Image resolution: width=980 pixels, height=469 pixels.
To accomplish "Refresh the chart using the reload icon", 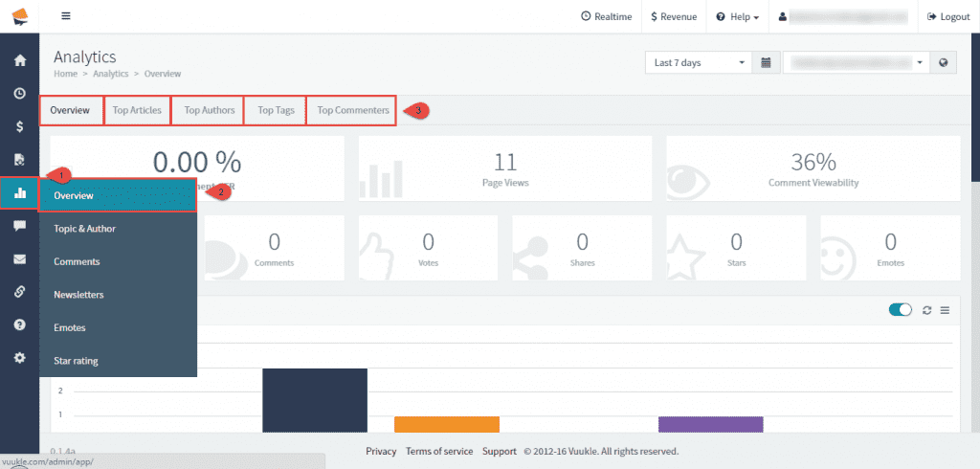I will 926,310.
